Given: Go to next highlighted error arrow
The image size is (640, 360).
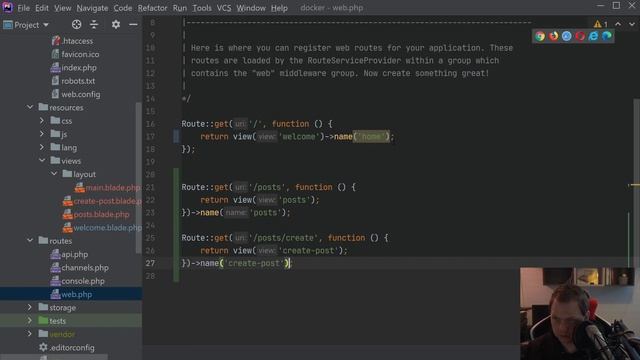Looking at the screenshot, I should point(631,24).
